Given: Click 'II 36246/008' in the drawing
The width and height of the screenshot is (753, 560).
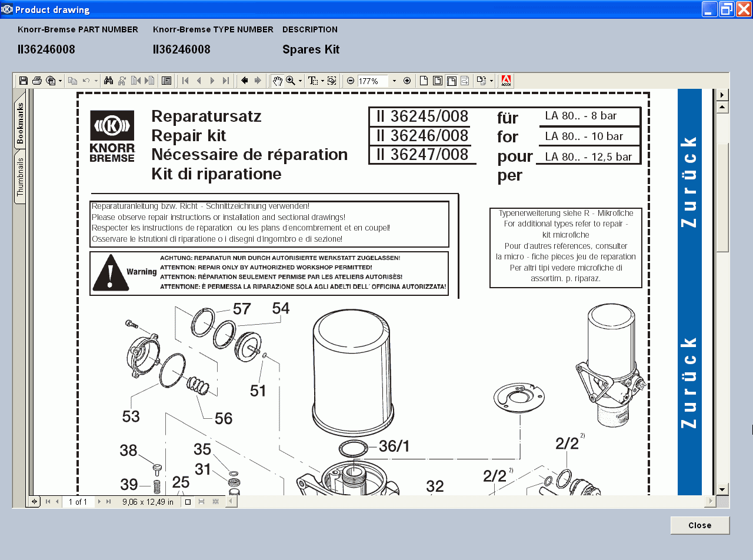Looking at the screenshot, I should click(x=422, y=136).
